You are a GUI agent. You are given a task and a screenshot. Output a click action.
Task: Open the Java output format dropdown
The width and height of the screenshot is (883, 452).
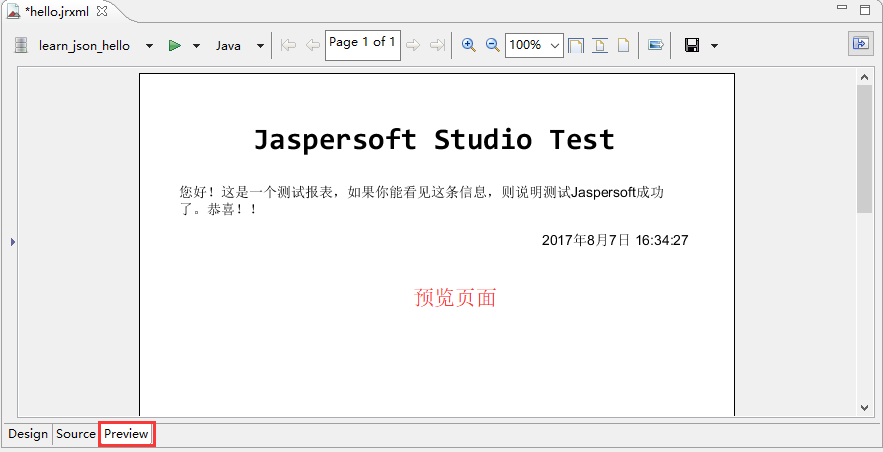coord(260,46)
